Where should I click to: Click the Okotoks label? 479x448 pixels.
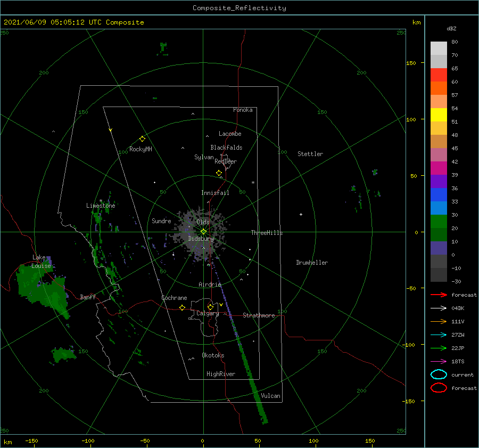click(213, 355)
